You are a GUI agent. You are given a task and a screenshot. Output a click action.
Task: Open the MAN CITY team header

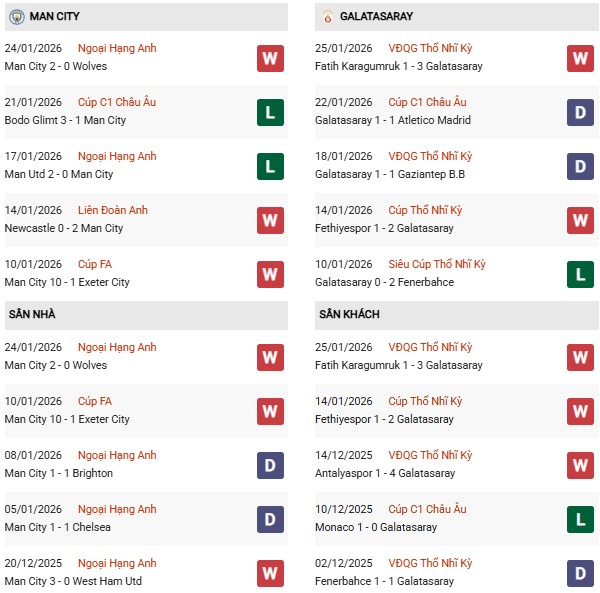pos(56,17)
